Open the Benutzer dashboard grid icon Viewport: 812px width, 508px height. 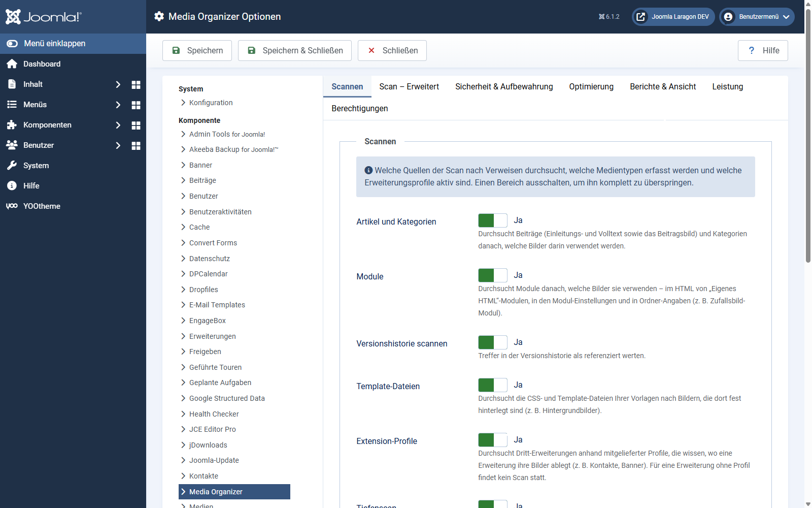(136, 145)
